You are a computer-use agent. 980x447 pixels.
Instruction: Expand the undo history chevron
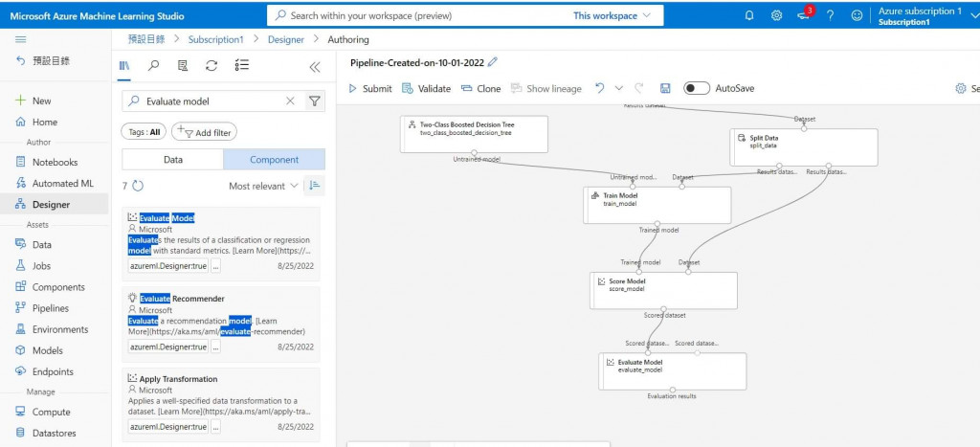pyautogui.click(x=619, y=88)
